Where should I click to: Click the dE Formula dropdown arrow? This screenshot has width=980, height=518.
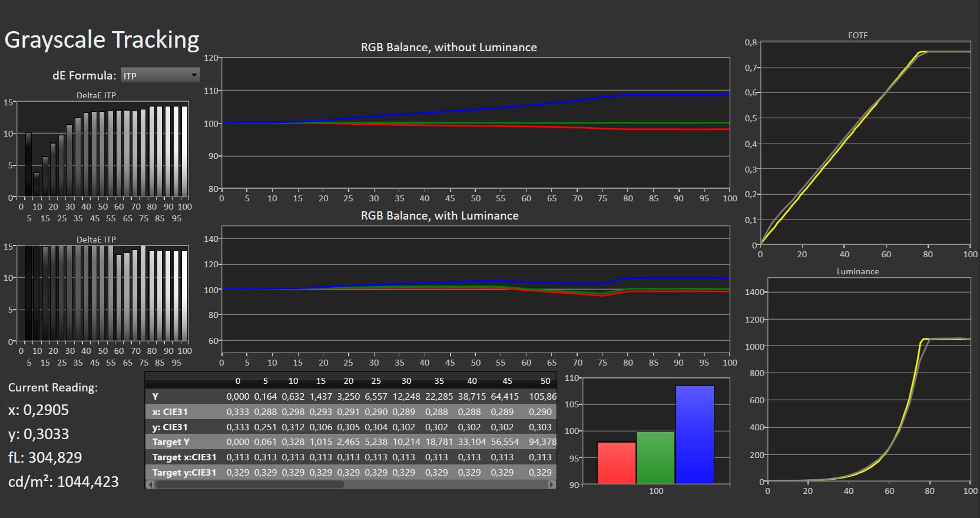(x=194, y=75)
